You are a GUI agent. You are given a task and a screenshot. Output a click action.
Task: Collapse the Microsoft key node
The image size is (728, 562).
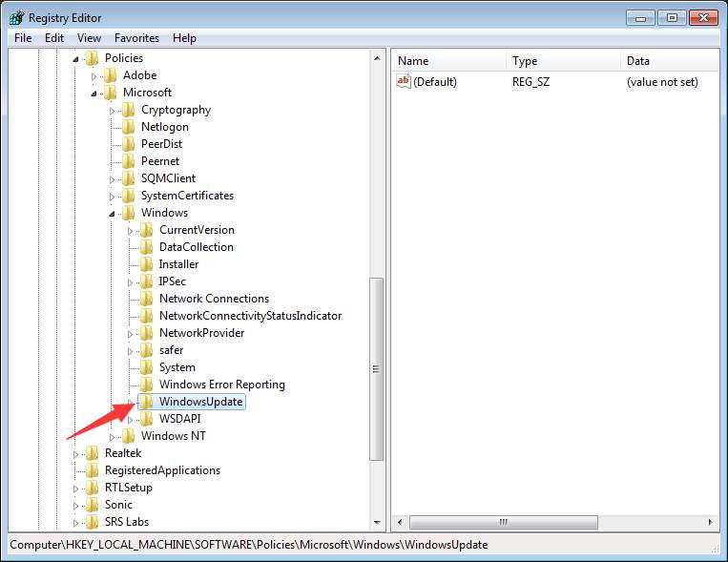pyautogui.click(x=94, y=94)
